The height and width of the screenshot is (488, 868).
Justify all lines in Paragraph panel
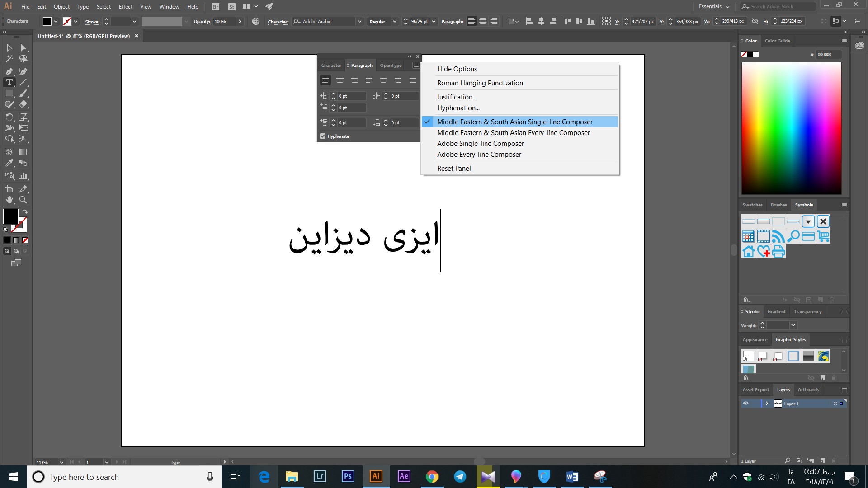tap(412, 80)
